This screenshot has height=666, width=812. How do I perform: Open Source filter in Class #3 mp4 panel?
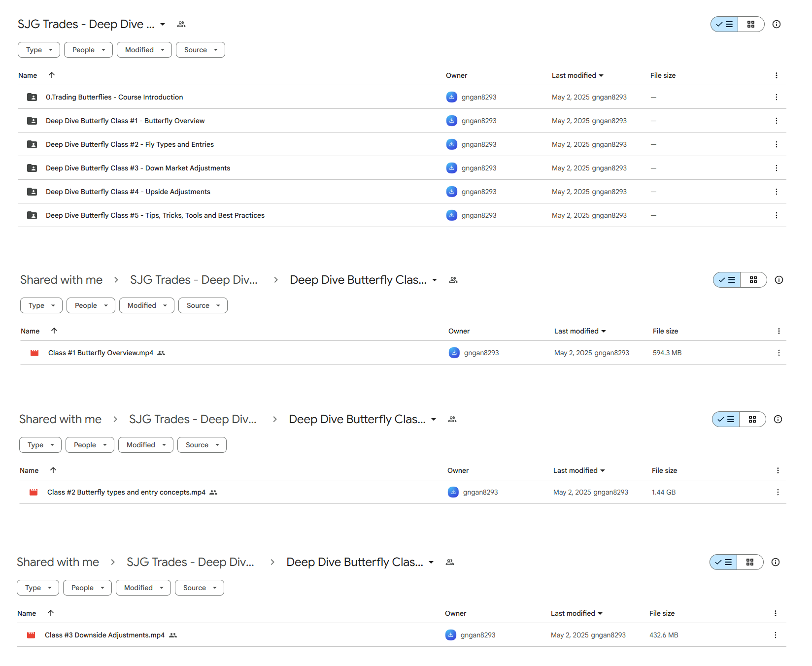[x=200, y=588]
